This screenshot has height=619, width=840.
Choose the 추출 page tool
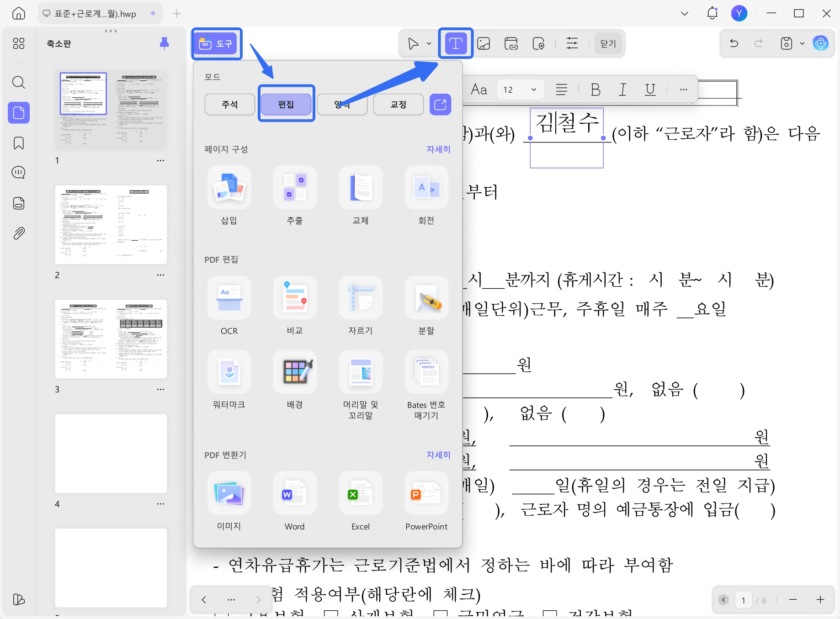295,196
